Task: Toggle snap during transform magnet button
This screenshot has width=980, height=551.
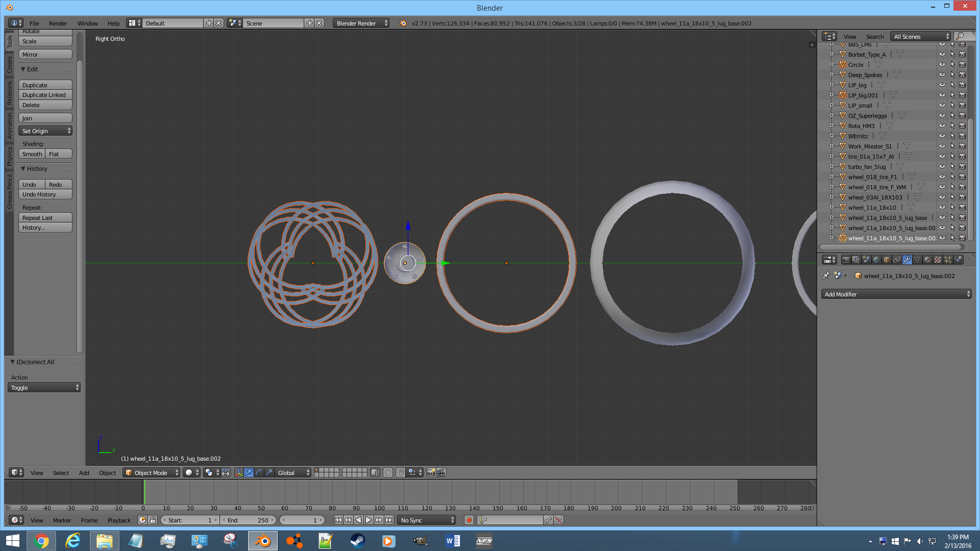Action: tap(401, 472)
